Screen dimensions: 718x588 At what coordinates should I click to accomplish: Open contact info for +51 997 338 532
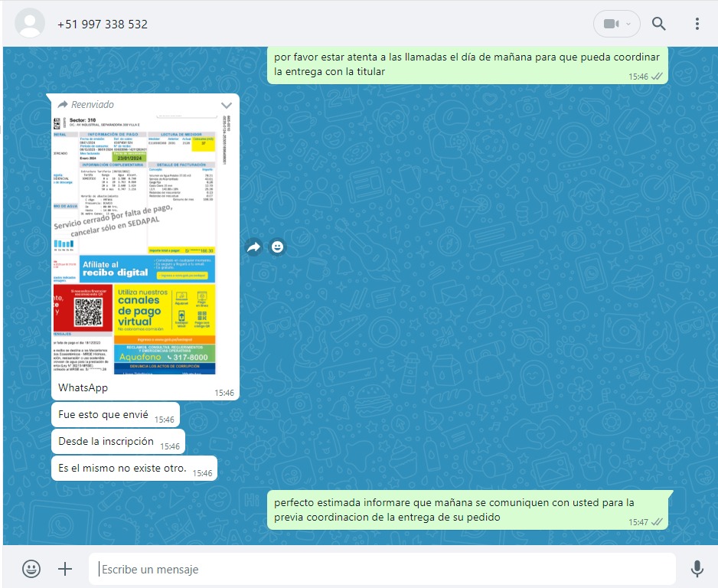click(103, 24)
